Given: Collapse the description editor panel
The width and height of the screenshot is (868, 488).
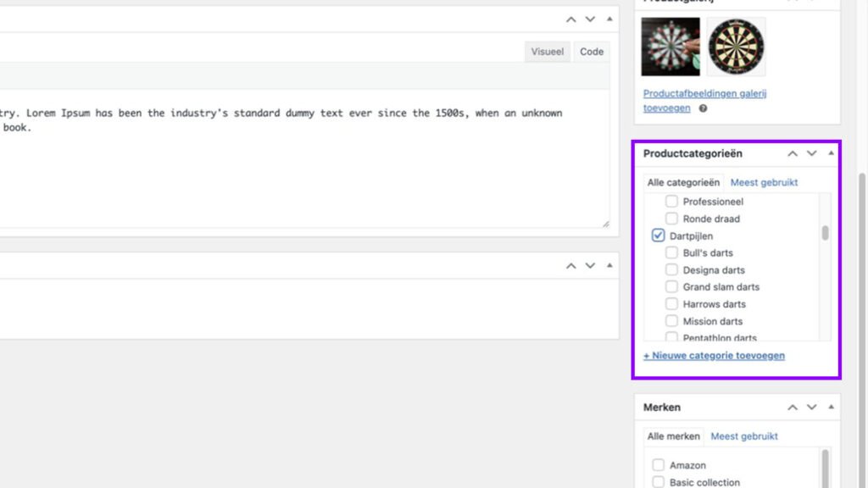Looking at the screenshot, I should 609,19.
